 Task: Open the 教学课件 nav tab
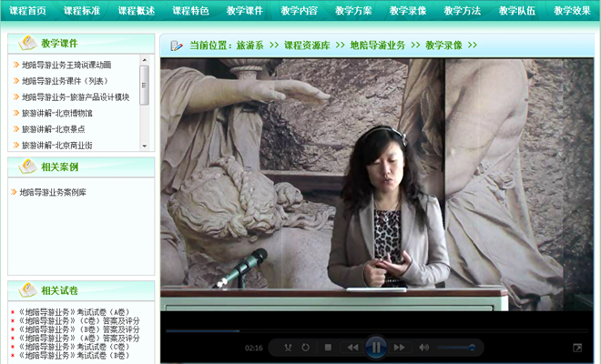245,11
